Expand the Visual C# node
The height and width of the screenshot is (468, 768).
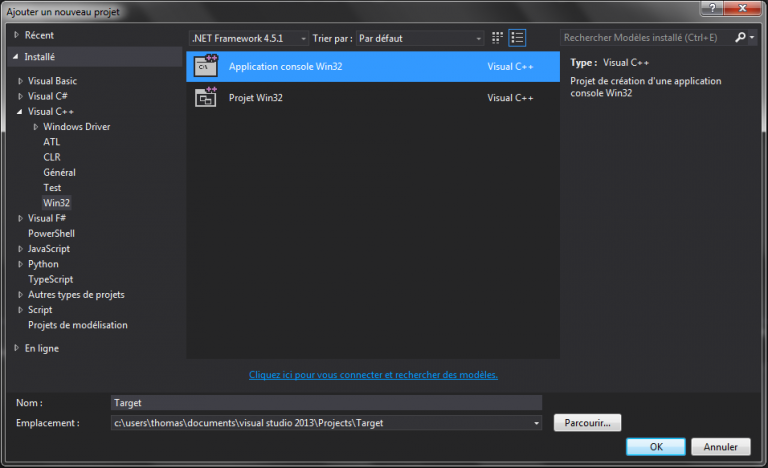coord(20,96)
